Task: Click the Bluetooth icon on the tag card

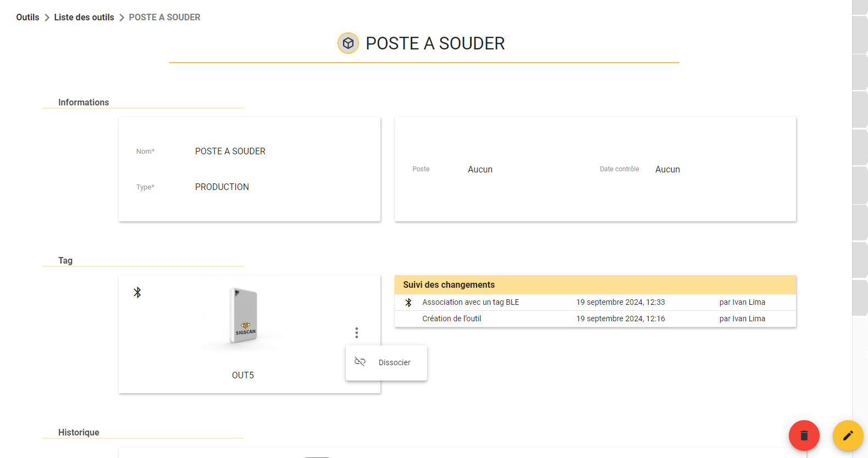Action: 137,292
